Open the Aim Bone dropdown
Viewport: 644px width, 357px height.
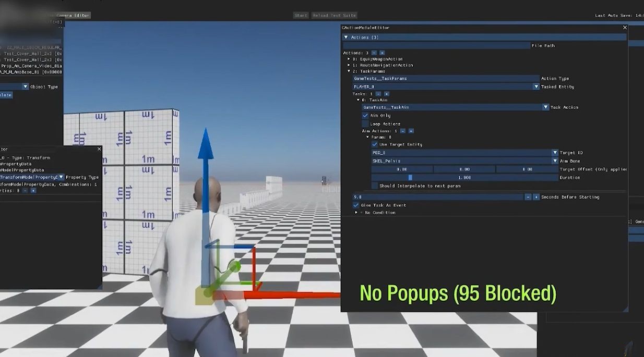tap(555, 161)
